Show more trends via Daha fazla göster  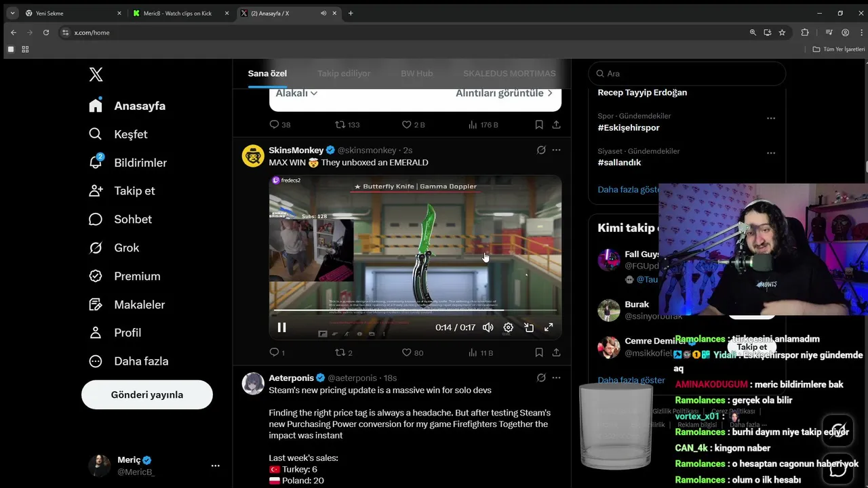click(629, 190)
